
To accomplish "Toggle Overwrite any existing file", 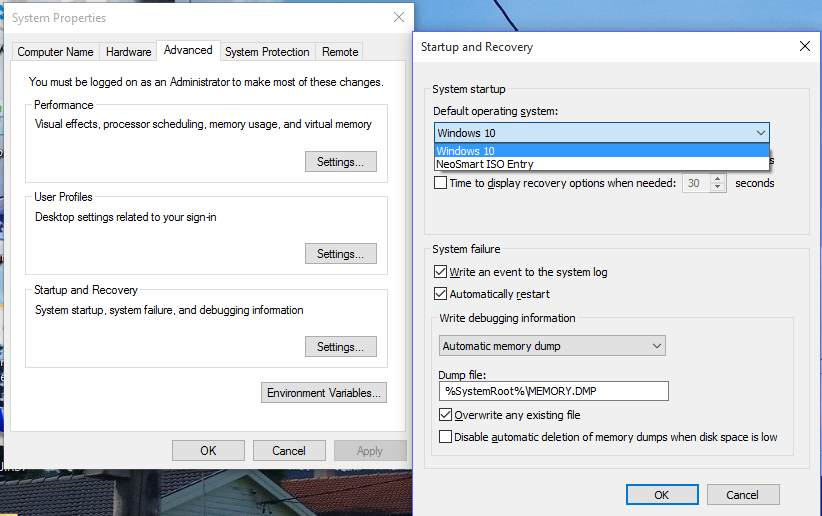I will pyautogui.click(x=445, y=415).
